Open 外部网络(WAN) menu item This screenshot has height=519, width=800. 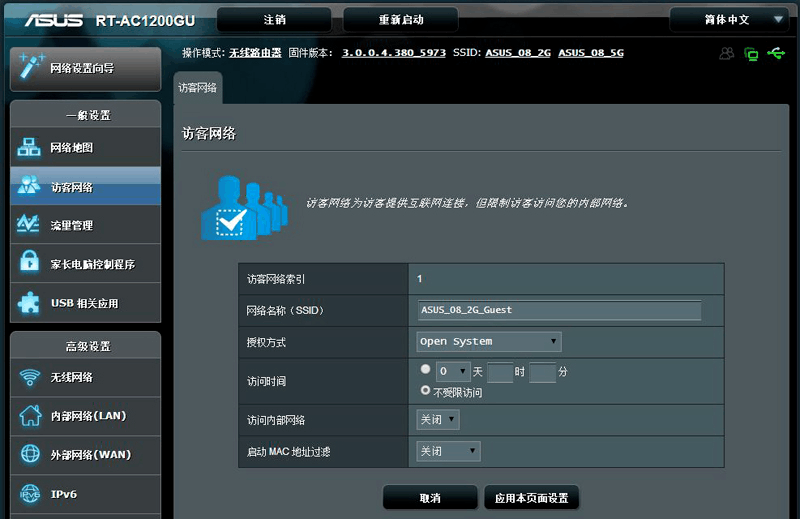(x=86, y=455)
